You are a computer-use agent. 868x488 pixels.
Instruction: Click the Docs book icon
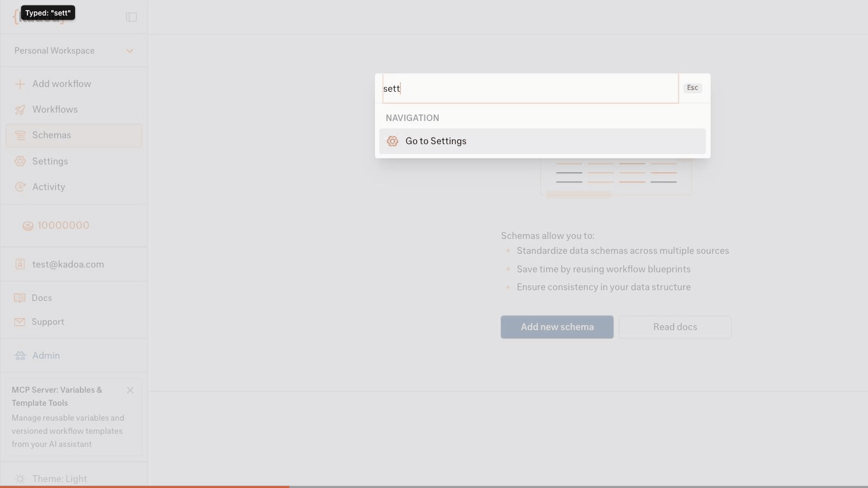point(20,298)
